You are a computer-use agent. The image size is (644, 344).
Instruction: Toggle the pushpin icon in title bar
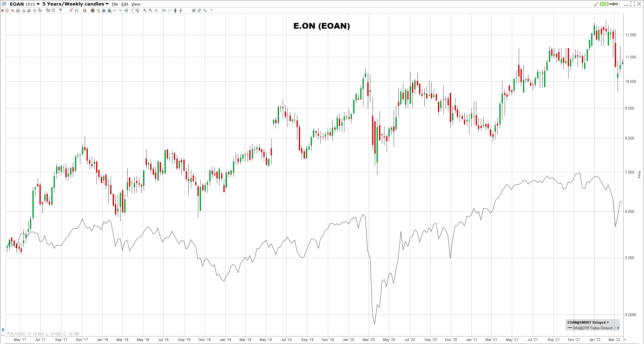tap(613, 4)
